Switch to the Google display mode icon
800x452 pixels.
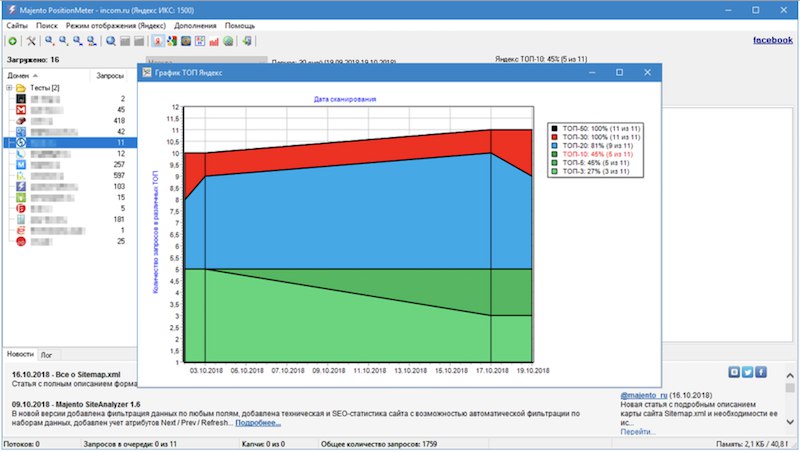[x=172, y=41]
